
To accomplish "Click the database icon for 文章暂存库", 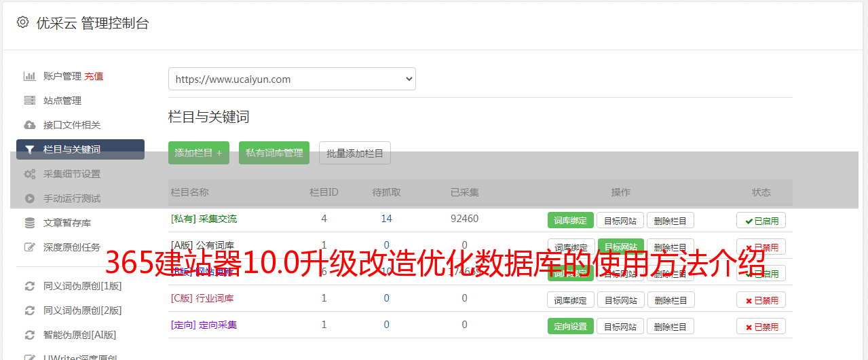I will [30, 223].
